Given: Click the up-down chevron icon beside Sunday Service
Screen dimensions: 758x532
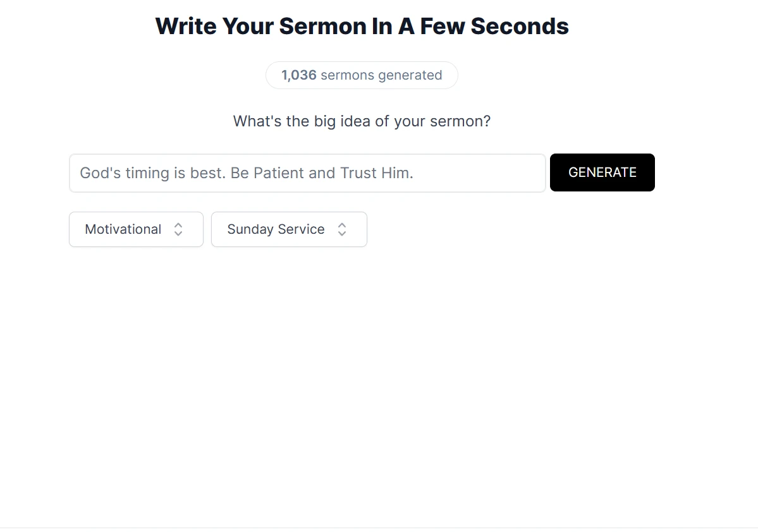Looking at the screenshot, I should pyautogui.click(x=342, y=229).
